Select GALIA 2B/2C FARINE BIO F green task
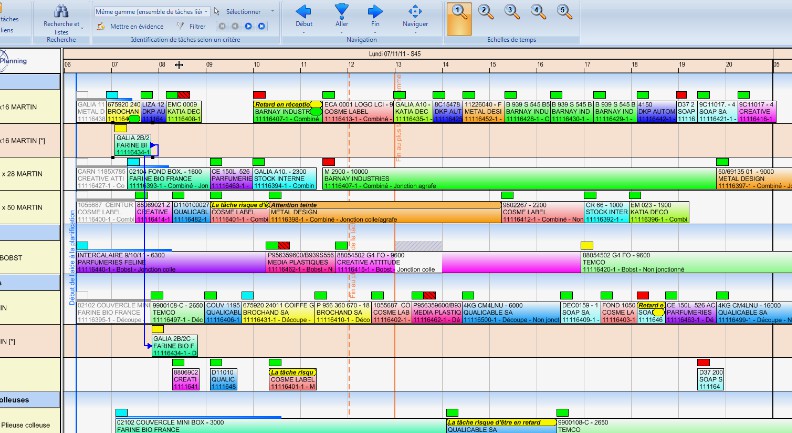 (175, 346)
